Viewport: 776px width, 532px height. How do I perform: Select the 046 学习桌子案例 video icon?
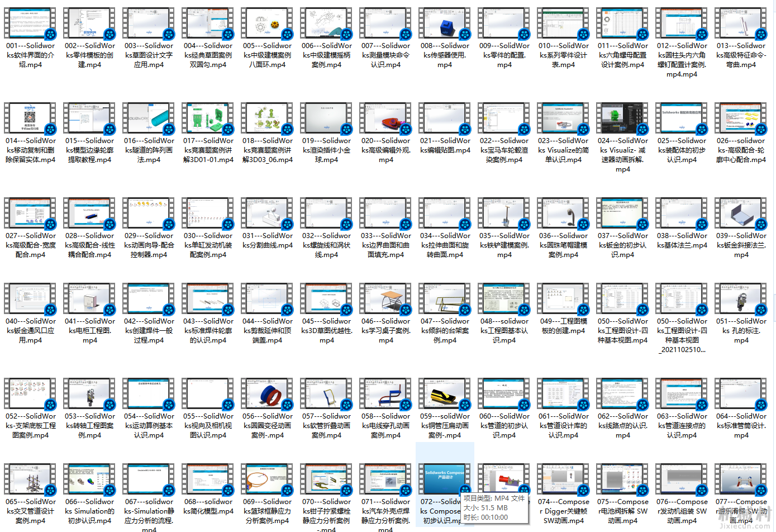[385, 299]
